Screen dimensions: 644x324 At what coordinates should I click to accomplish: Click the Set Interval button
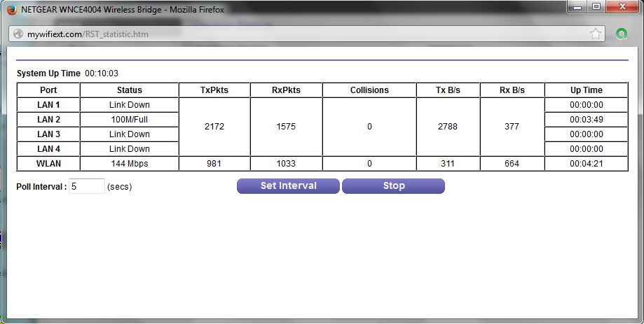(288, 185)
